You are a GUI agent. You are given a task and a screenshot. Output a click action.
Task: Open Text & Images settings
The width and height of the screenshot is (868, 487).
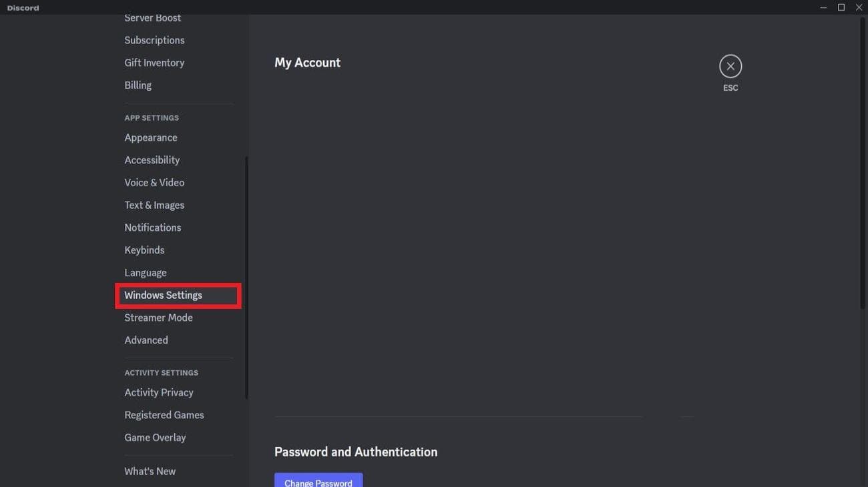154,205
